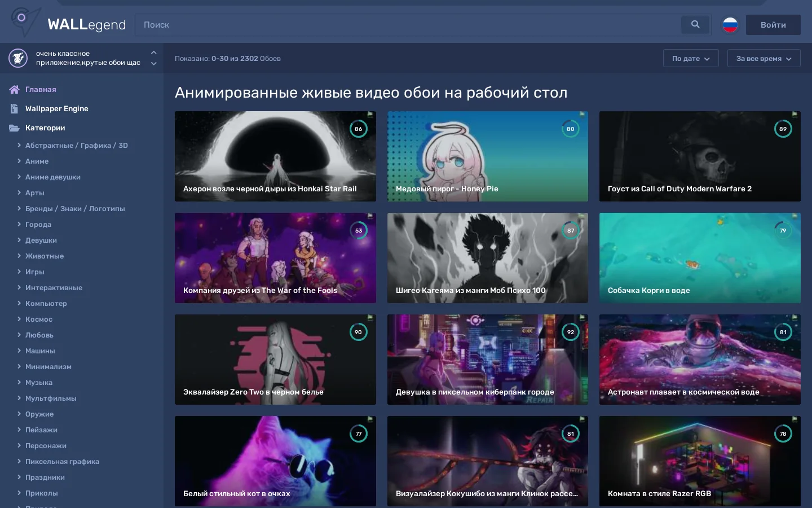Show previous review with up chevron
812x508 pixels.
pos(153,52)
